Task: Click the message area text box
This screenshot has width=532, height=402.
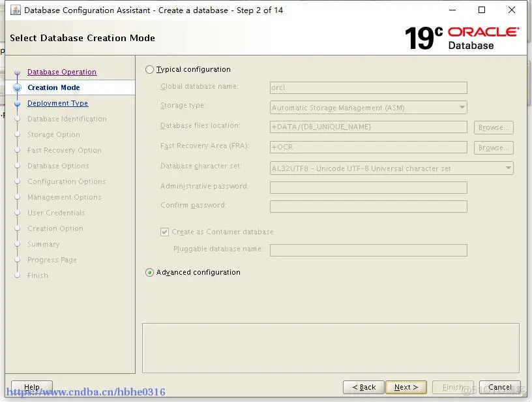Action: pos(331,348)
